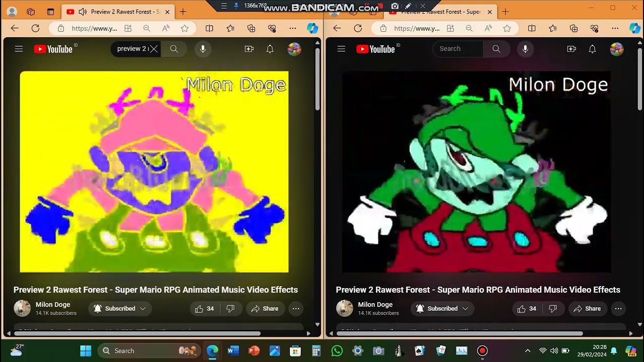Image resolution: width=644 pixels, height=362 pixels.
Task: Open Windows Start menu
Action: tap(86, 351)
